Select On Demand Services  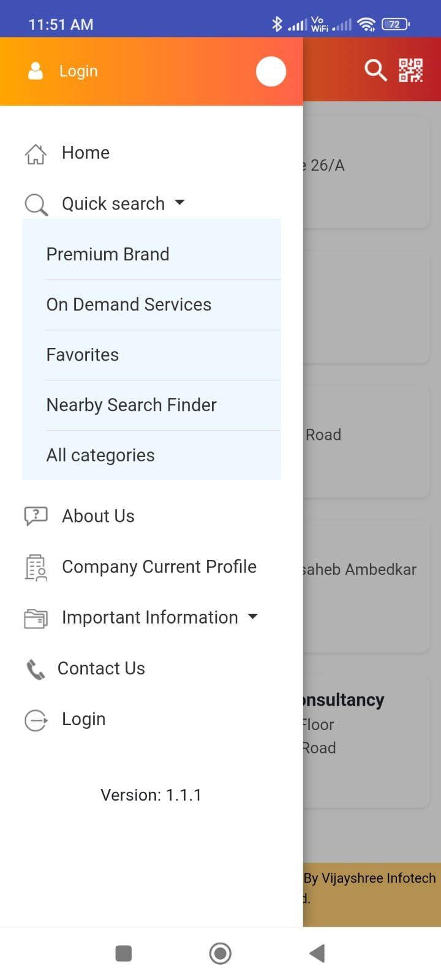(x=129, y=304)
